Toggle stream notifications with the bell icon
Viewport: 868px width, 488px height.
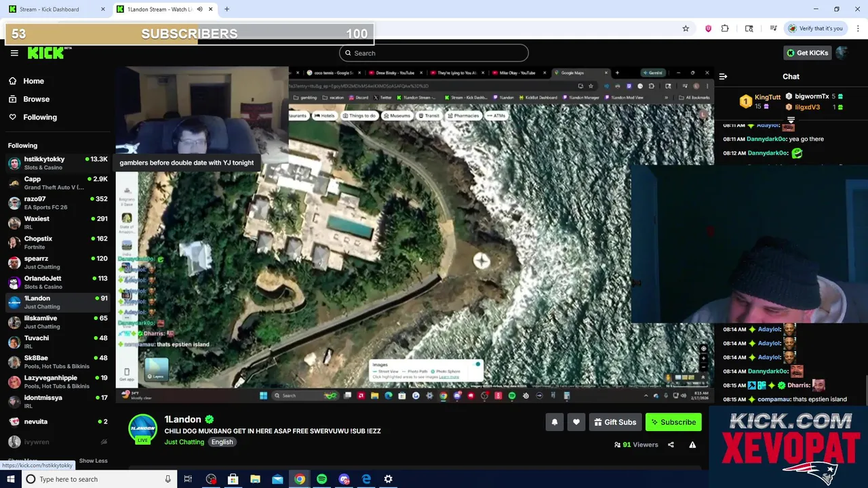tap(555, 422)
